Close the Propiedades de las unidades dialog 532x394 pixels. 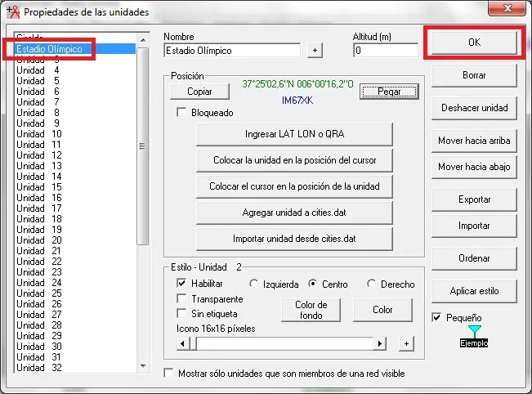507,8
